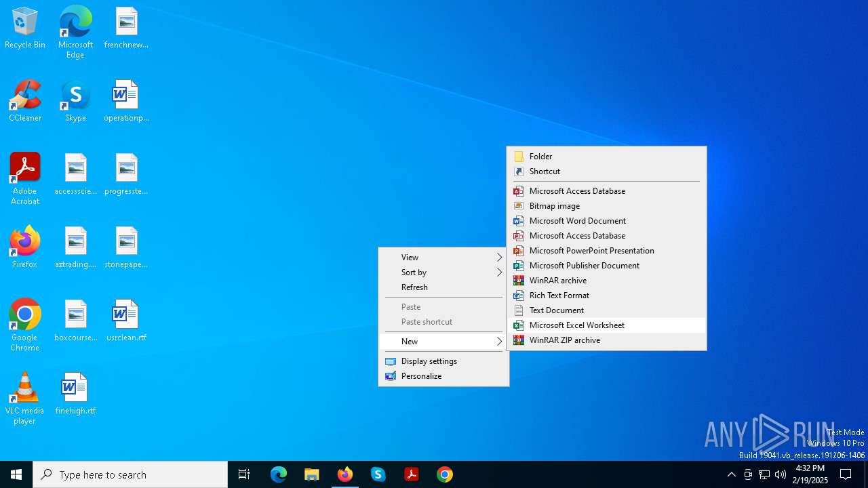868x488 pixels.
Task: Select the CCleaner desktop shortcut
Action: click(x=25, y=102)
